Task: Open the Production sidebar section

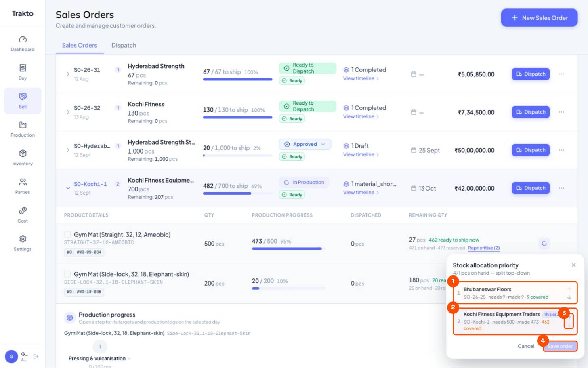Action: click(x=23, y=129)
